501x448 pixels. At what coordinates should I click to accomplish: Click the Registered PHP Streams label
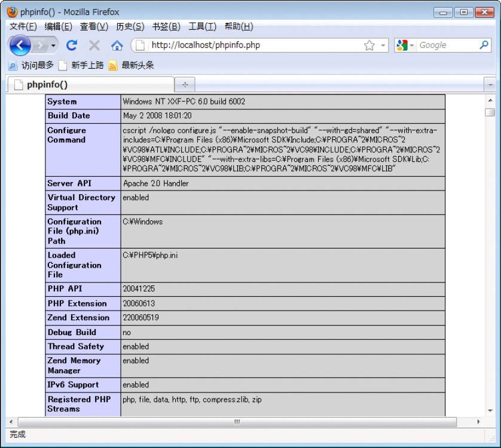80,404
